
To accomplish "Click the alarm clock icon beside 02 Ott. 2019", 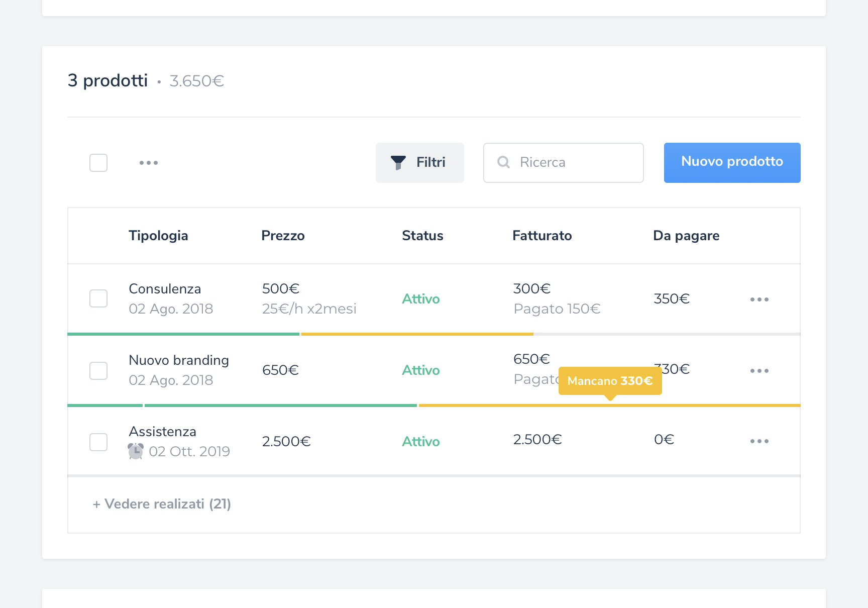I will (136, 451).
